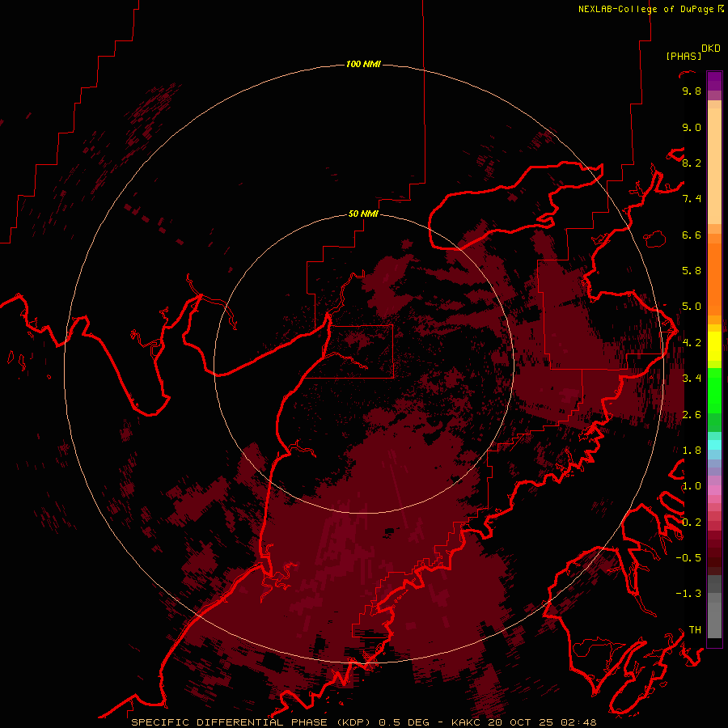
Task: Click the DKD label above the color scale
Action: coord(711,49)
